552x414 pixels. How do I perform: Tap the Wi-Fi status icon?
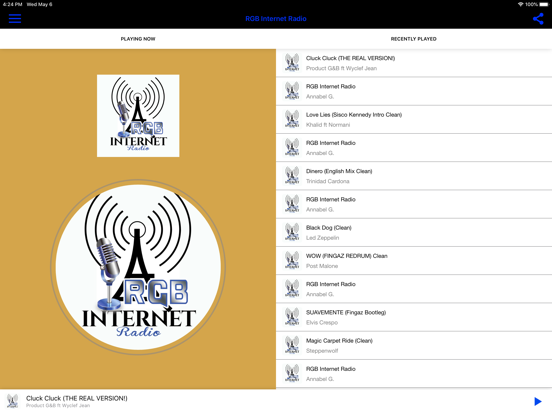pyautogui.click(x=520, y=5)
